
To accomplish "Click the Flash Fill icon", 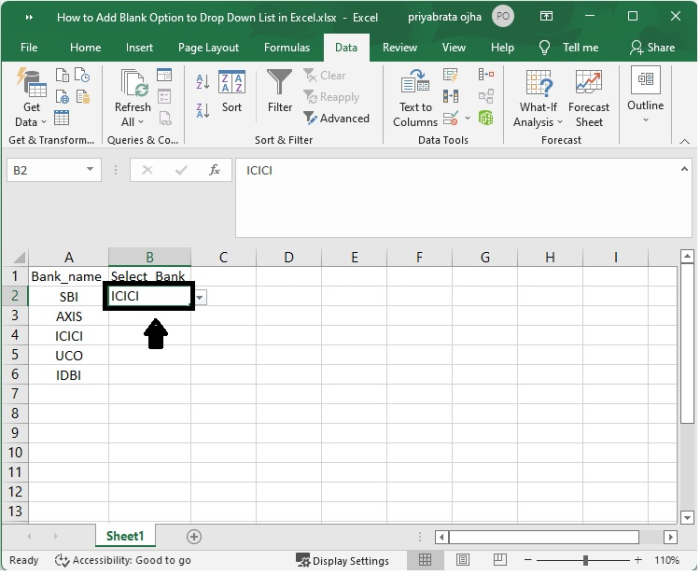I will (450, 75).
